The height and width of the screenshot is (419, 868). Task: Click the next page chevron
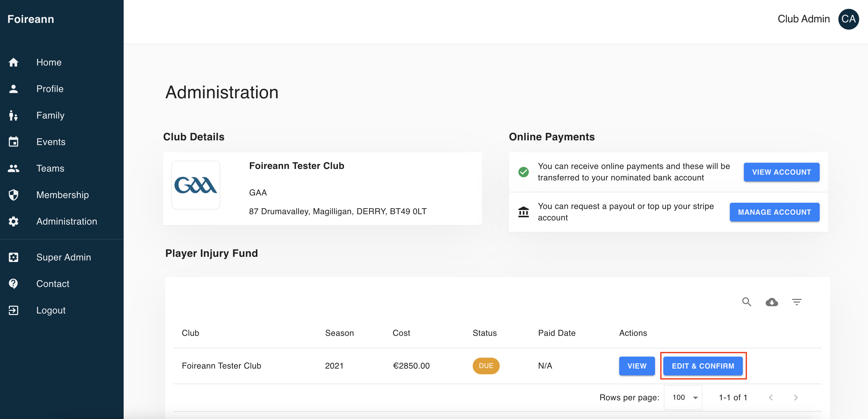pyautogui.click(x=796, y=397)
